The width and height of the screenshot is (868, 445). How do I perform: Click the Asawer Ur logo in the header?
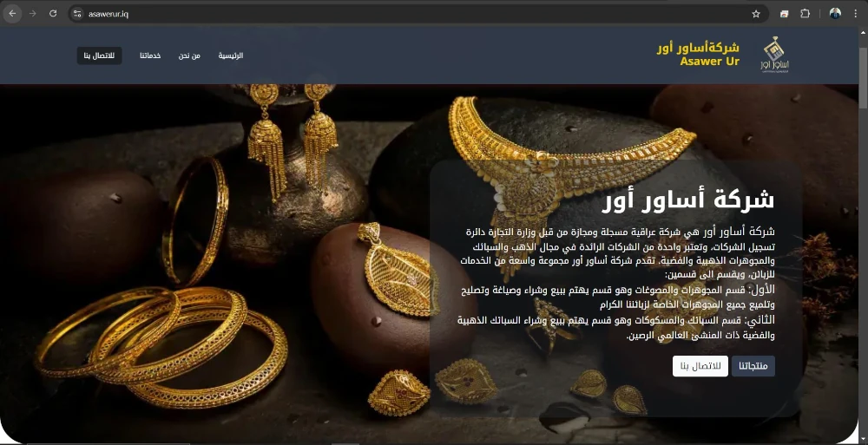pos(774,55)
